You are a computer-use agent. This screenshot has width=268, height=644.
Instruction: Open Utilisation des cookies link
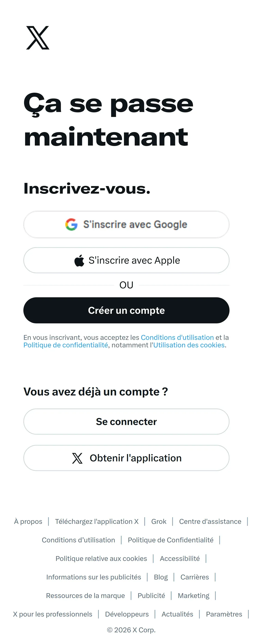click(189, 345)
